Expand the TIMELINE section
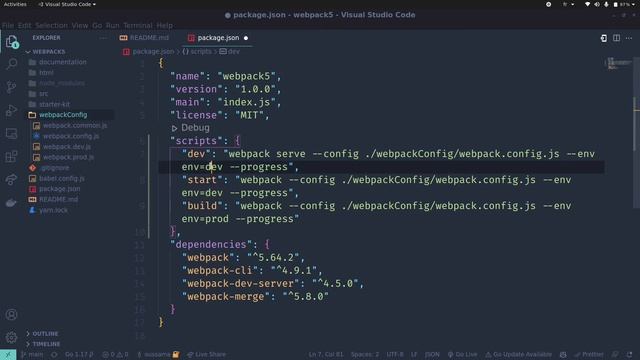Viewport: 640px width, 360px height. point(43,344)
